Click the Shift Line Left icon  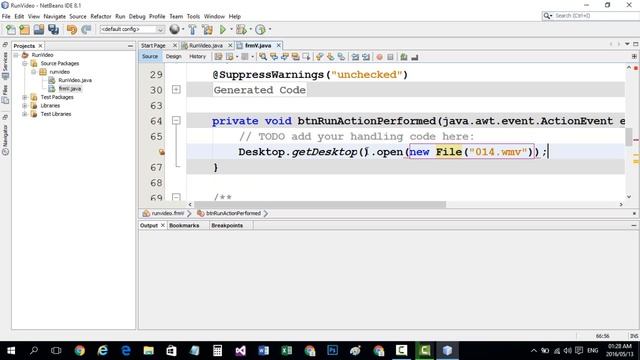[x=355, y=57]
